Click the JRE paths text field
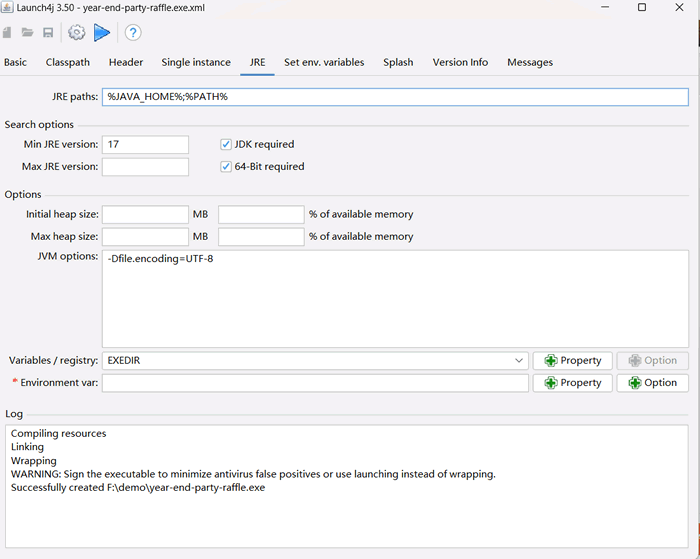700x559 pixels. 395,97
